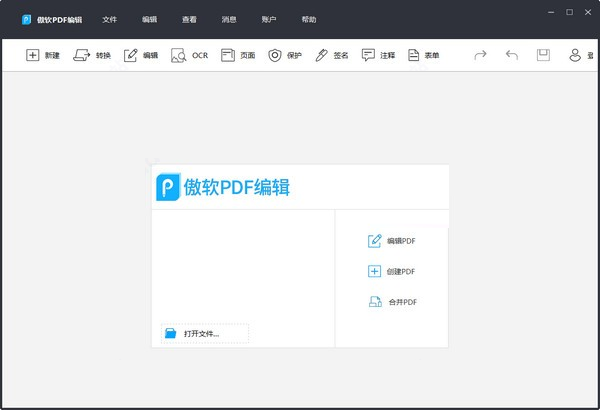Screen dimensions: 600x410
Task: Click the undo arrow icon
Action: 512,55
